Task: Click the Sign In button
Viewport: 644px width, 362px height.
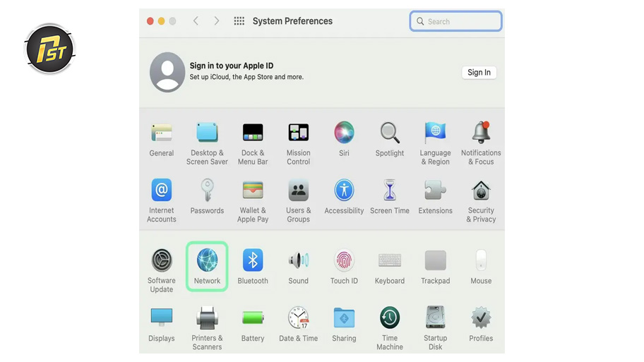Action: coord(479,73)
